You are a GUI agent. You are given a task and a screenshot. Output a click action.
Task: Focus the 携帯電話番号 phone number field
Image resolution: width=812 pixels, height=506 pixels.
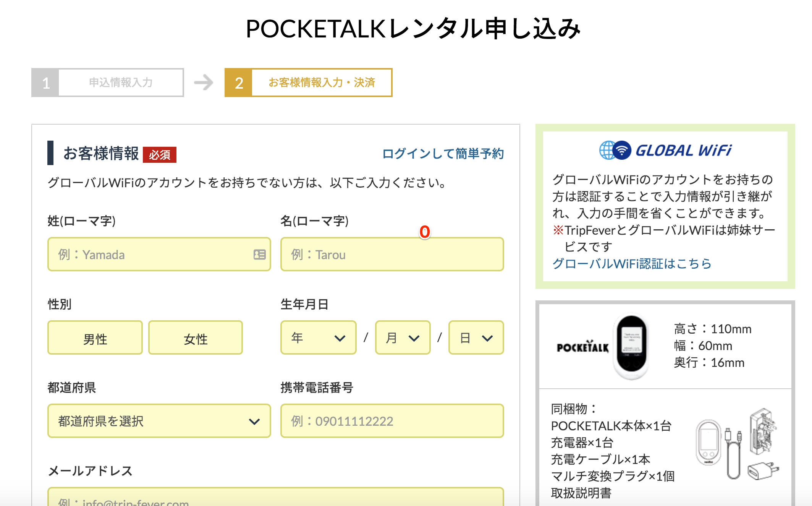pos(392,421)
